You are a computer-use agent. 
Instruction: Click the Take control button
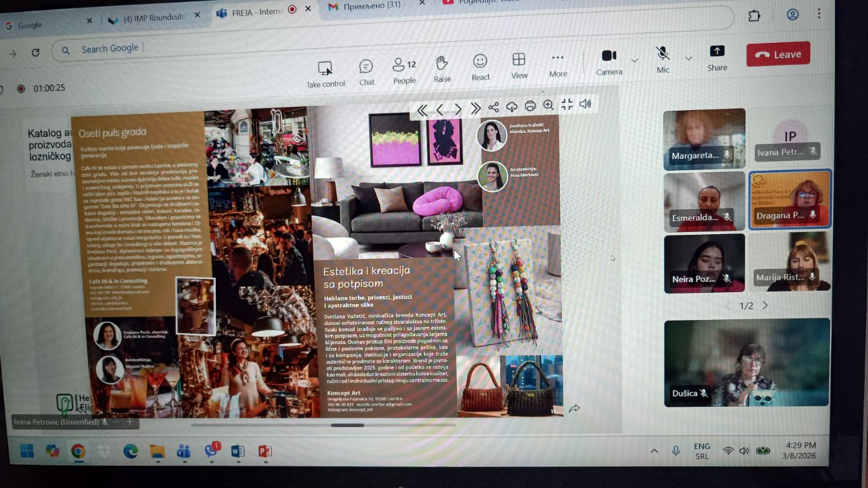325,74
